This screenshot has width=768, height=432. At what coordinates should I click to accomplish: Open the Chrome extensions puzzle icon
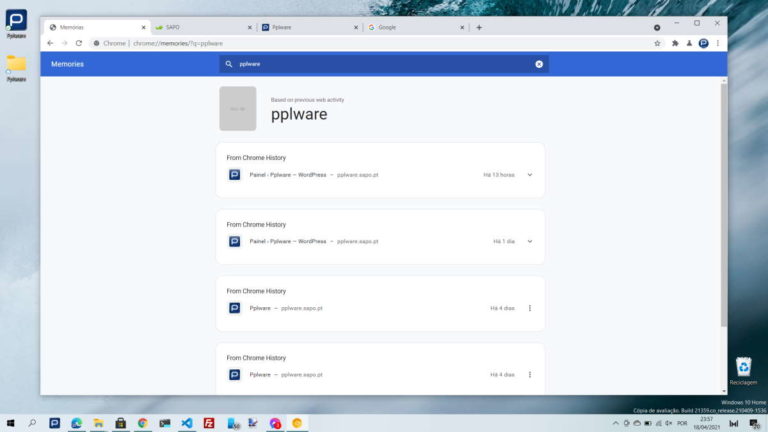(x=675, y=43)
